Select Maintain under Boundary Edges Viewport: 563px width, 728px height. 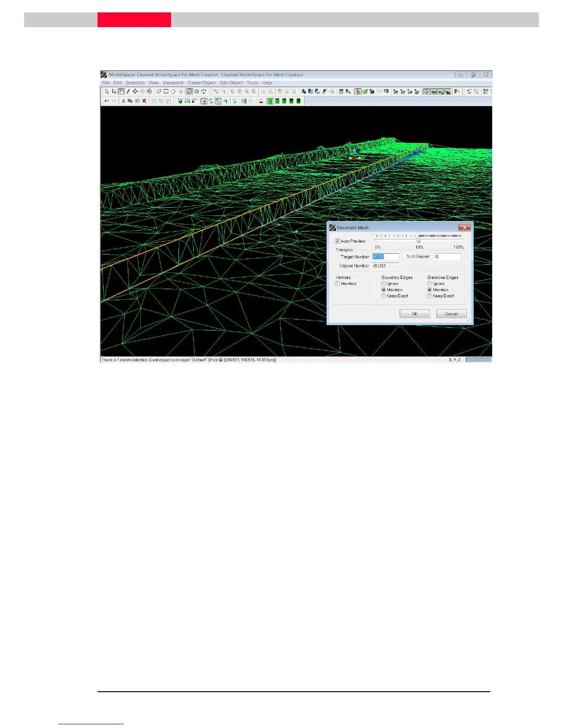[x=384, y=290]
